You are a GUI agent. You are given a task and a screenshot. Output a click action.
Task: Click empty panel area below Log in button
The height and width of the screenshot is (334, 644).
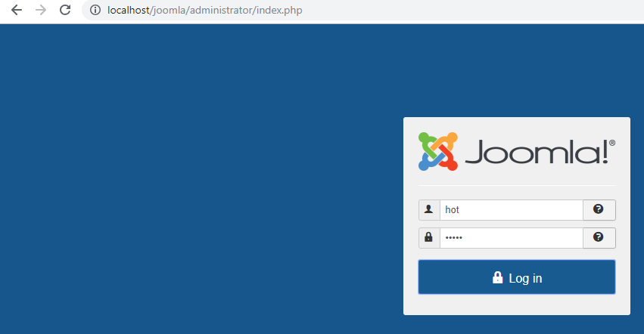click(x=516, y=305)
